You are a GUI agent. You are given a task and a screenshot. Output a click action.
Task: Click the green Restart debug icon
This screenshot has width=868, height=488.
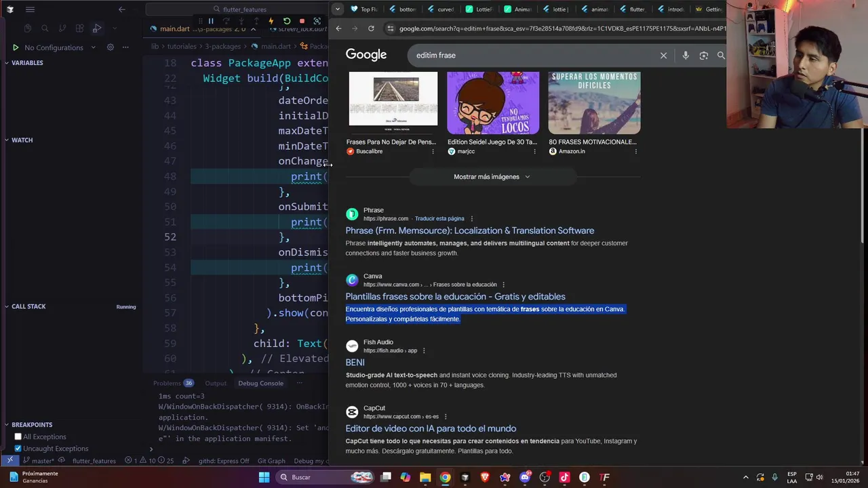pos(287,21)
